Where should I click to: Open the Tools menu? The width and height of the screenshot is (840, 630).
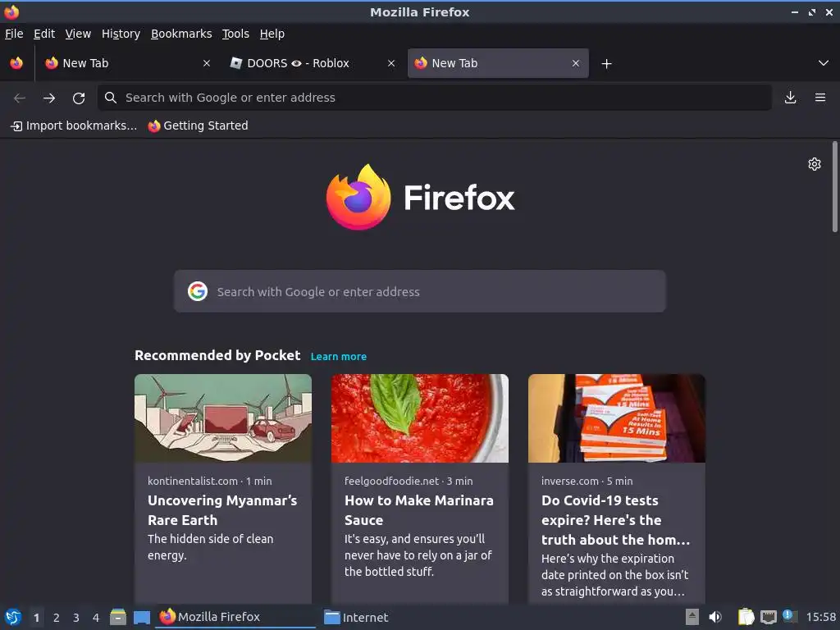[x=235, y=34]
